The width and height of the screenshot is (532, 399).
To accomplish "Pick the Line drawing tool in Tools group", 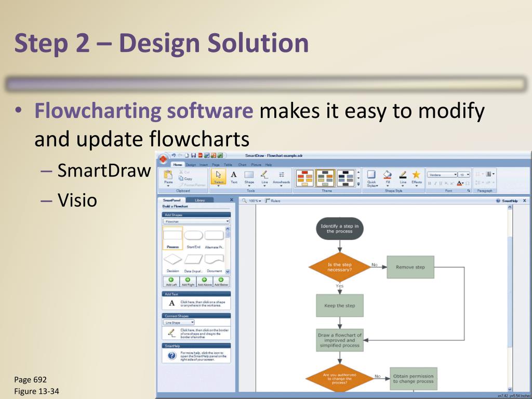I will click(x=264, y=178).
